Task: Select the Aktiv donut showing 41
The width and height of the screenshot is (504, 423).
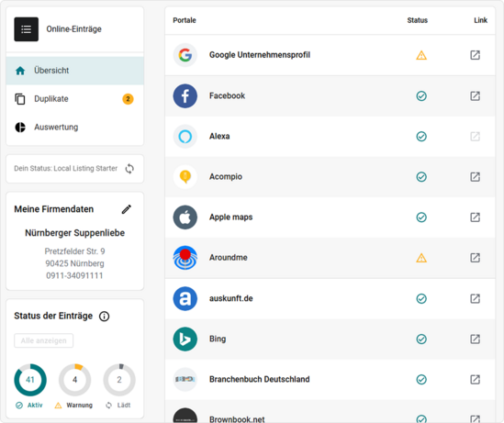Action: click(x=30, y=380)
